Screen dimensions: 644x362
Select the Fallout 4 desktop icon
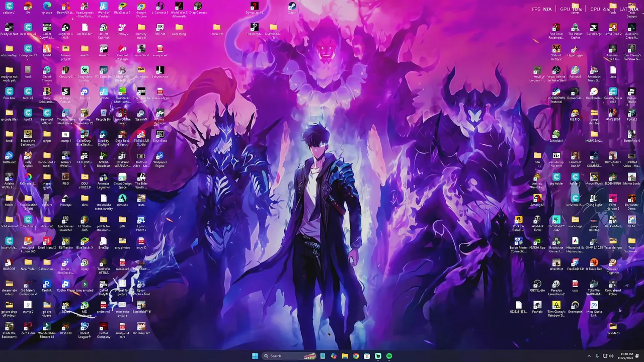[575, 72]
